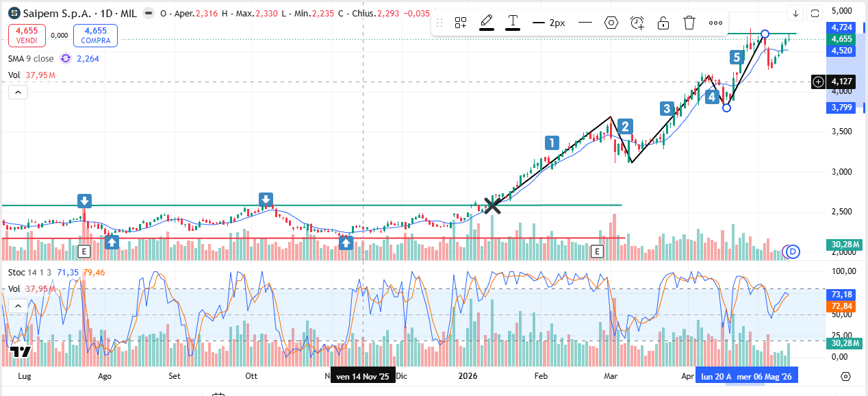Click the SMA 9 close indicator label
Viewport: 868px width, 396px height.
point(31,59)
